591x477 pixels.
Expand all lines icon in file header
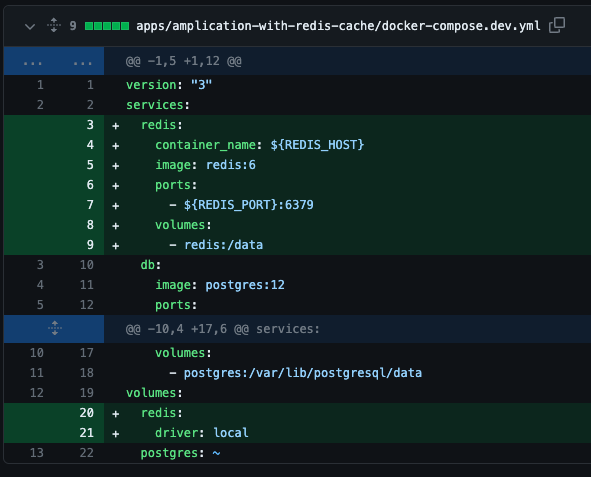pyautogui.click(x=54, y=25)
